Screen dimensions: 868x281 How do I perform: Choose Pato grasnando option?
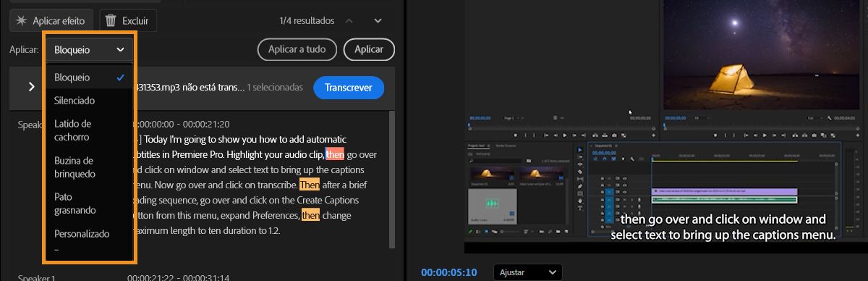(x=90, y=204)
